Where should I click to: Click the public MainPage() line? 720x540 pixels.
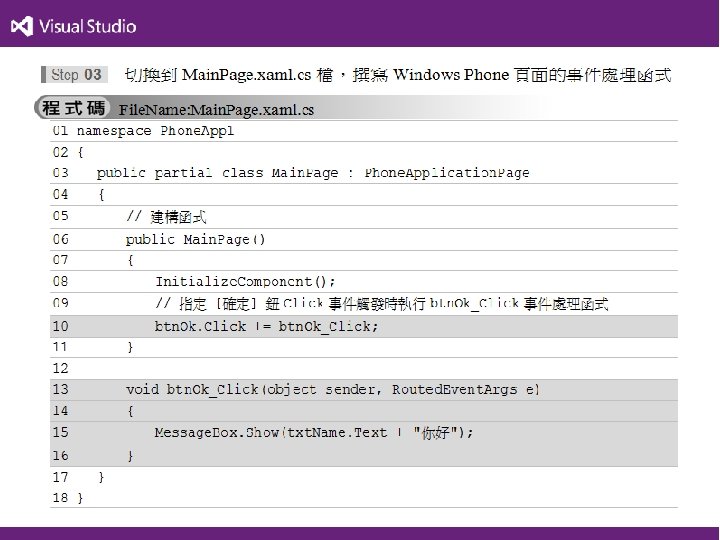(196, 239)
